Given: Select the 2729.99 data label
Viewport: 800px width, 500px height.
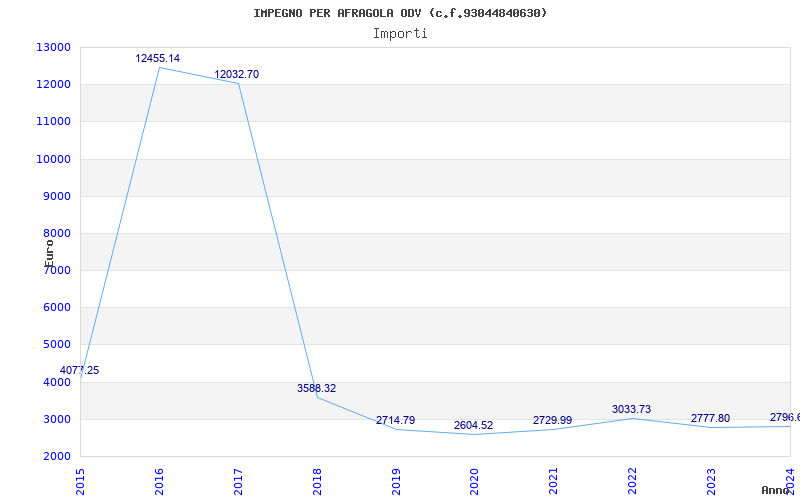Looking at the screenshot, I should pos(553,420).
